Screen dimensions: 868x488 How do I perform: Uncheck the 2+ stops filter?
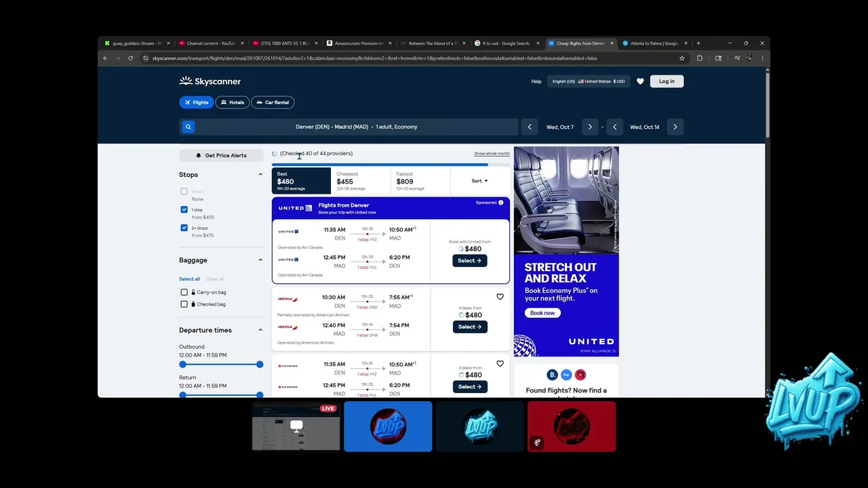(184, 228)
